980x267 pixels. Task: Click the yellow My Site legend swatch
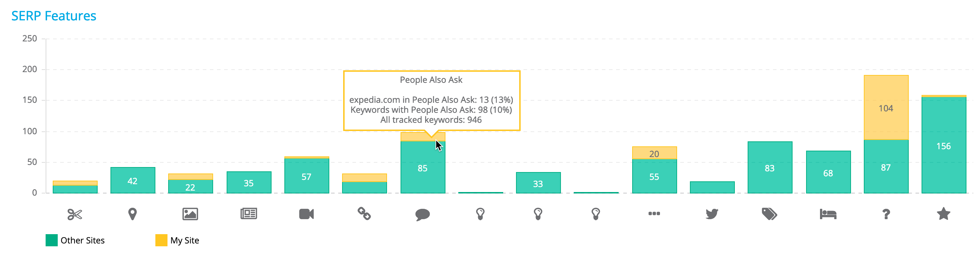[161, 240]
